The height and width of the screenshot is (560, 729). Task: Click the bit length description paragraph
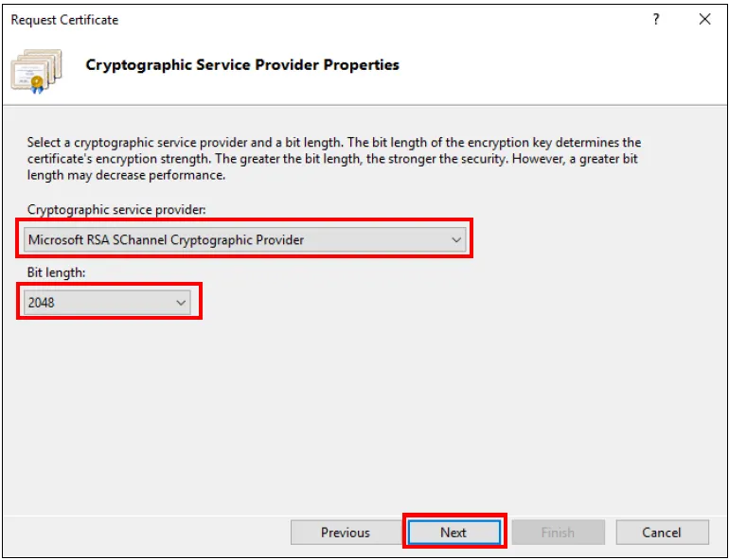(x=333, y=159)
